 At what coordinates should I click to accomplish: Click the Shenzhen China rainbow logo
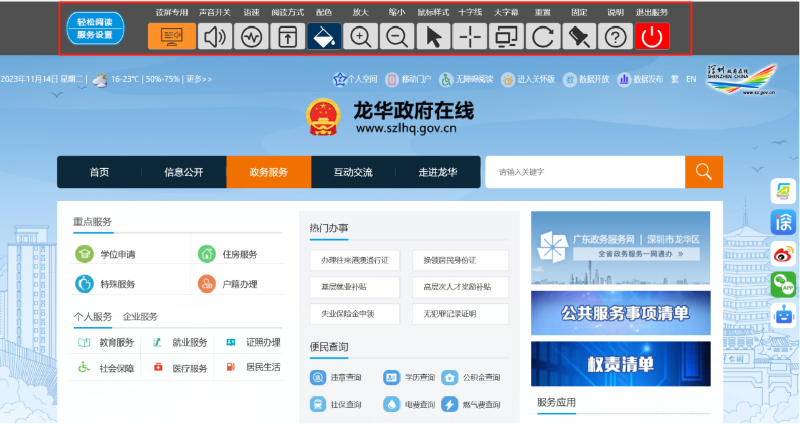tap(742, 79)
